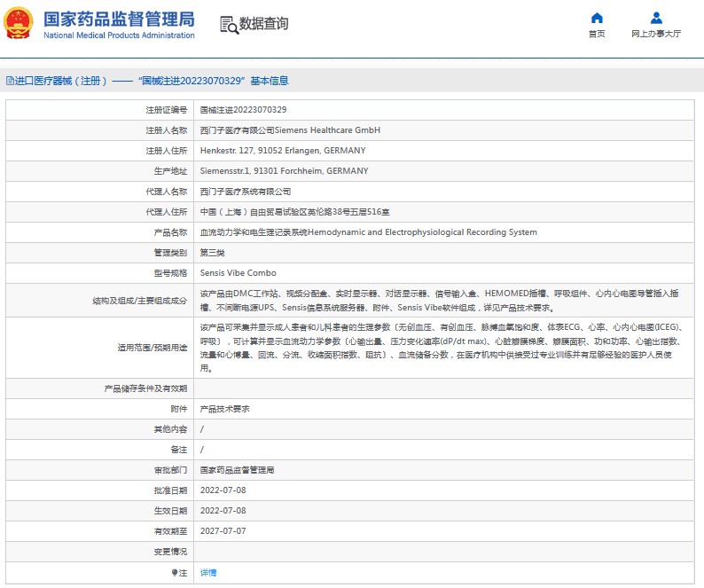Click the national emblem logo
This screenshot has height=588, width=704.
[20, 23]
